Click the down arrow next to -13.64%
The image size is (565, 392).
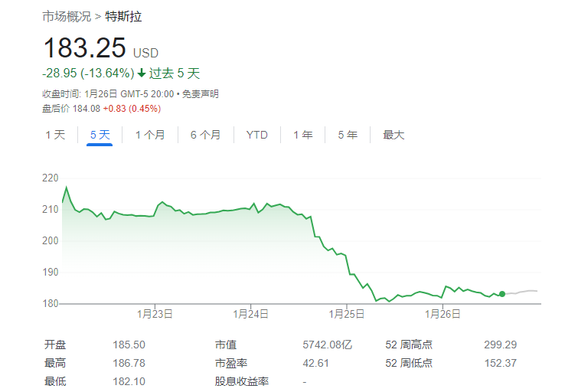(142, 73)
